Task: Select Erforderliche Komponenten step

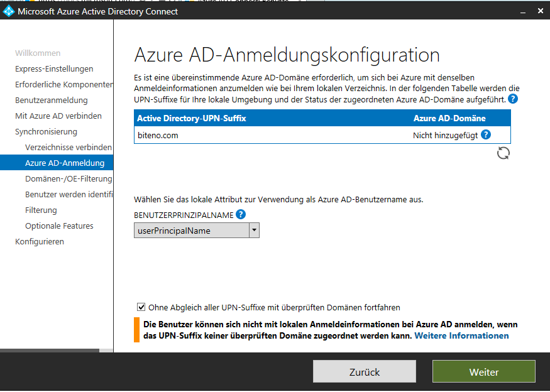Action: pyautogui.click(x=64, y=85)
